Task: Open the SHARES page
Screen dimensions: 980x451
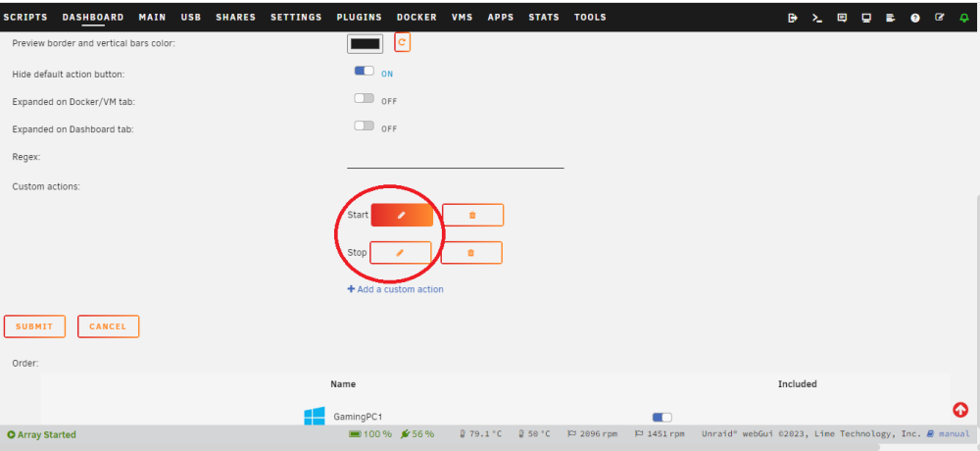Action: (x=235, y=18)
